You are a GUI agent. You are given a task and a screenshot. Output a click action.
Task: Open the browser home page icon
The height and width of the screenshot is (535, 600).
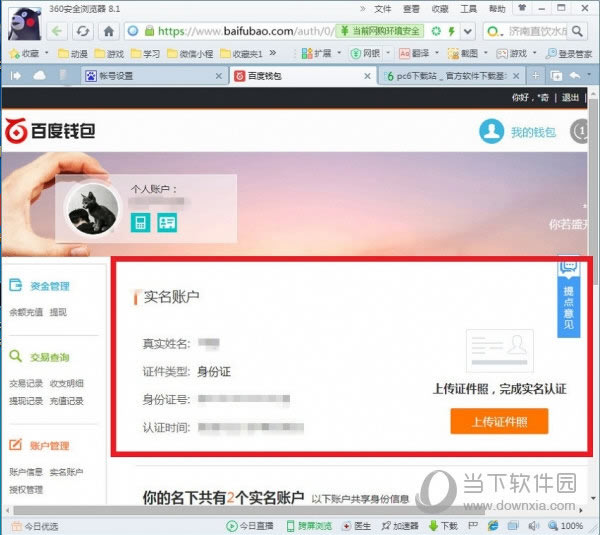pos(109,31)
